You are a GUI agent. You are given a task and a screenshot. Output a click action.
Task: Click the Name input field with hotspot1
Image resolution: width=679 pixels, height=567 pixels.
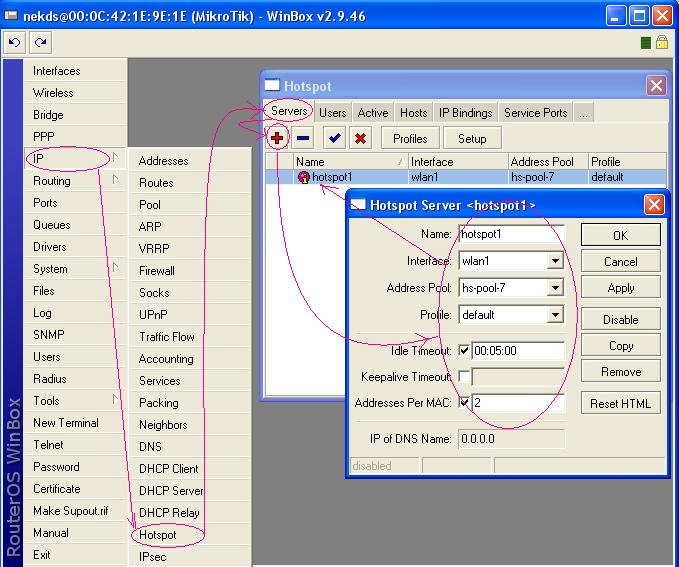click(511, 234)
